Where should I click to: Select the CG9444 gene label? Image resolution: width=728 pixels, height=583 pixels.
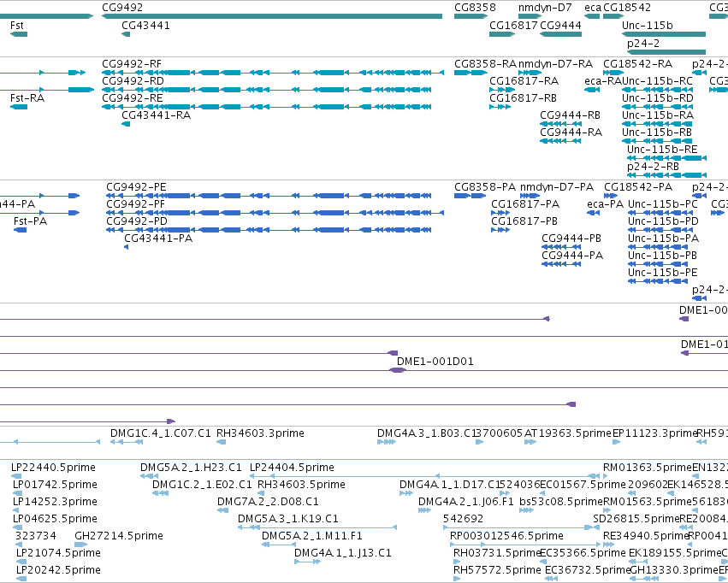[x=560, y=26]
